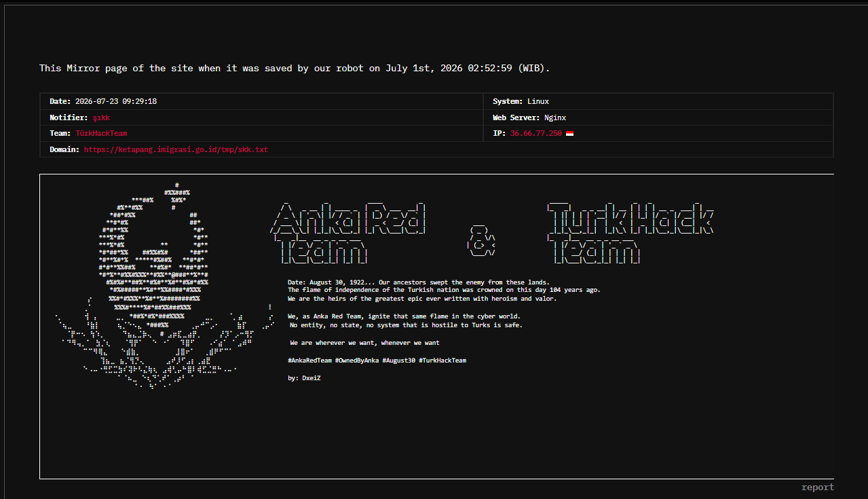Viewport: 868px width, 499px height.
Task: Click the 'Notifier:' field label
Action: (x=69, y=117)
